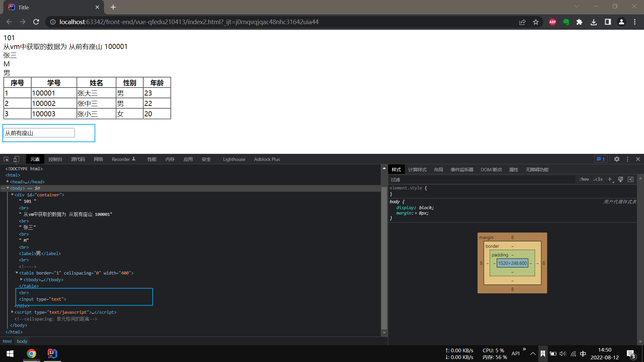Select the body breadcrumb
The width and height of the screenshot is (644, 362).
tap(22, 341)
